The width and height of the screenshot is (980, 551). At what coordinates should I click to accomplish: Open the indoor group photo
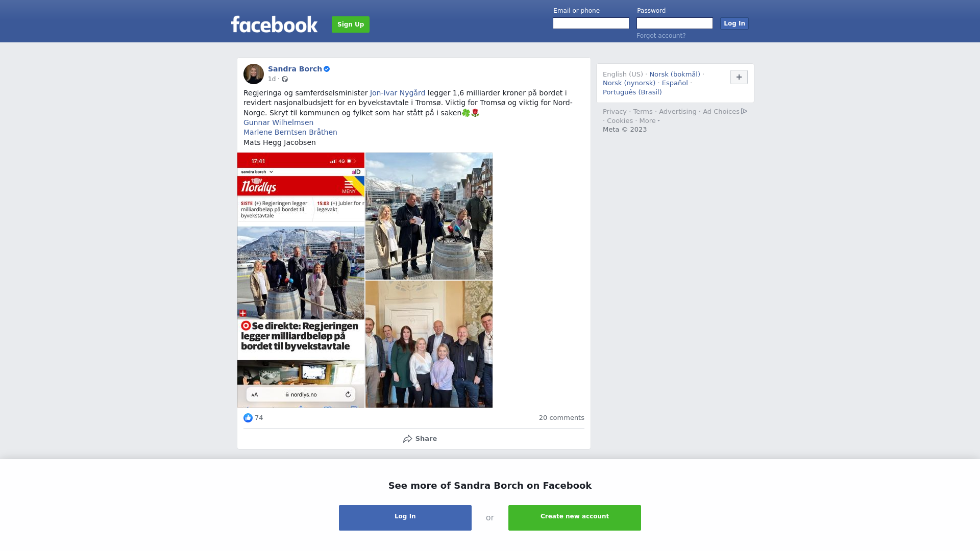pyautogui.click(x=429, y=344)
